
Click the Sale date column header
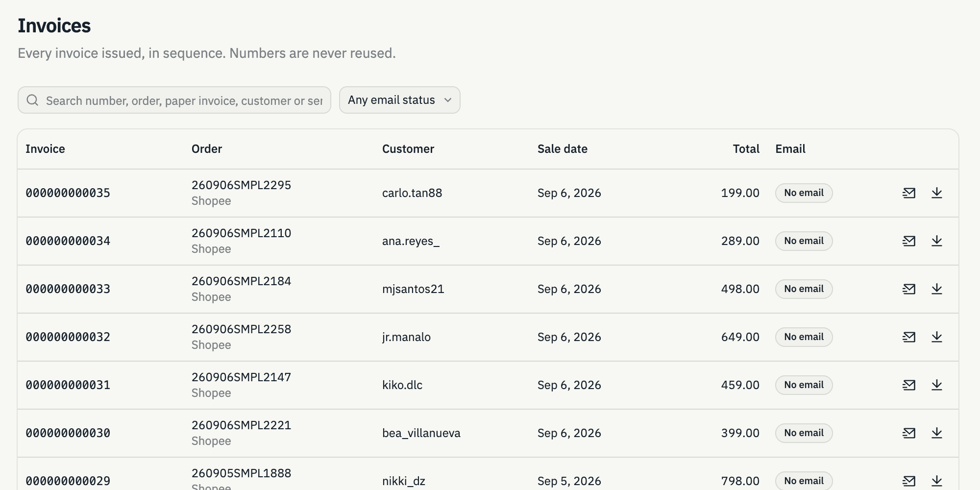[x=563, y=149]
